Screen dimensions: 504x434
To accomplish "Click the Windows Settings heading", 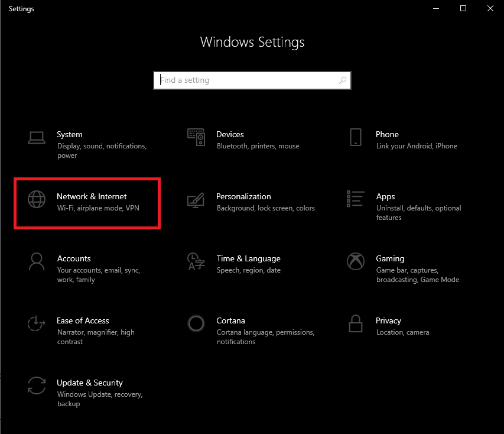I will (x=252, y=42).
